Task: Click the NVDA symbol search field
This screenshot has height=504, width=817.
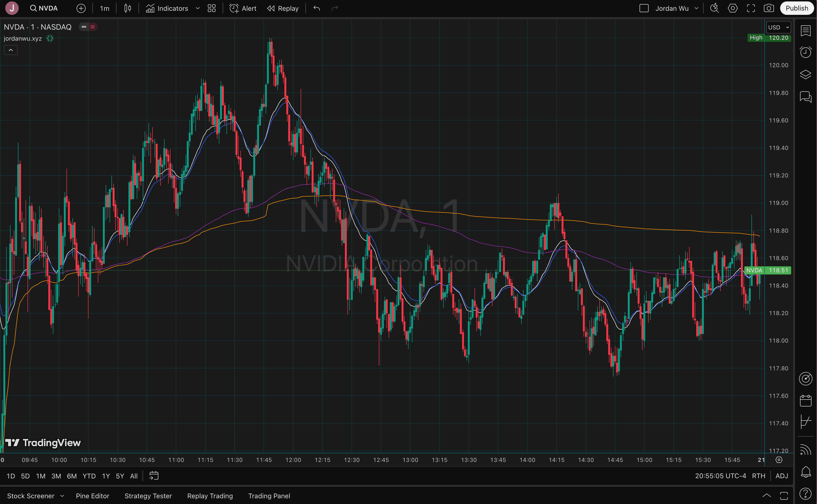Action: (44, 8)
